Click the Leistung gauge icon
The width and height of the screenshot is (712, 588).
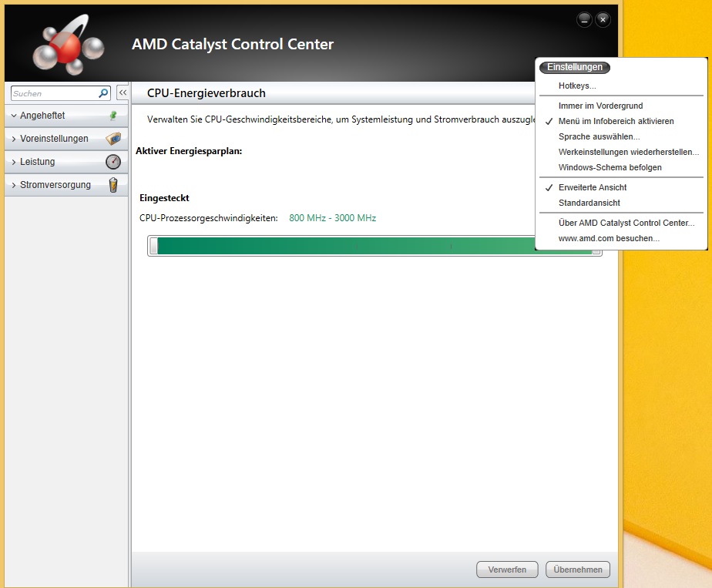point(113,162)
